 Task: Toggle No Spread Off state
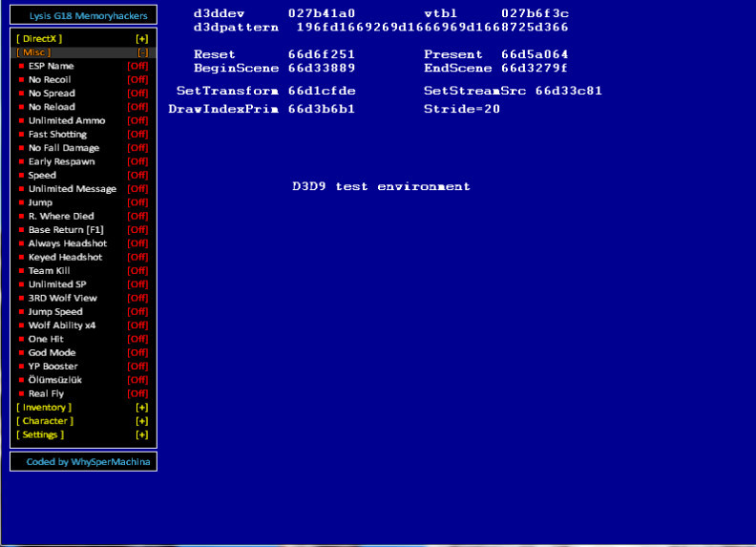tap(137, 94)
